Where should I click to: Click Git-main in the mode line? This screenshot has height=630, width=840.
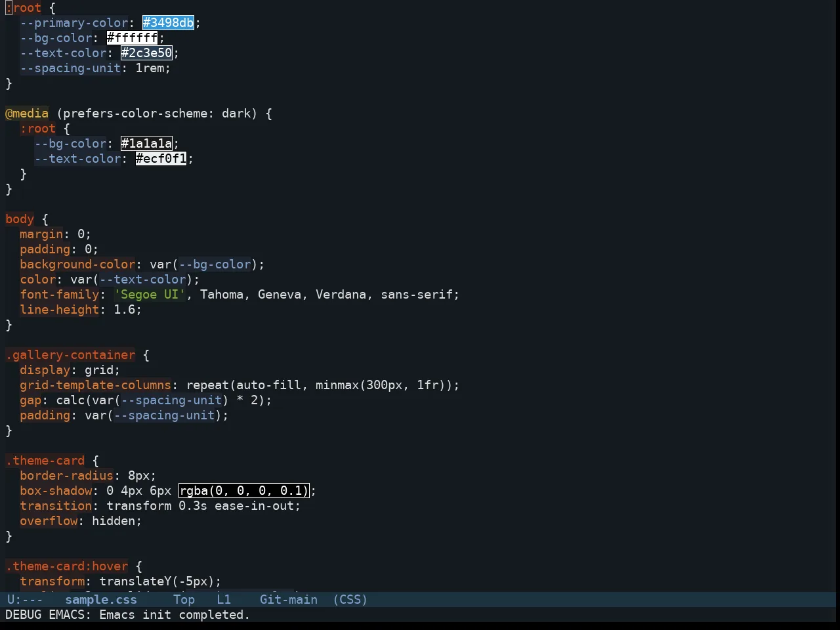click(x=289, y=600)
